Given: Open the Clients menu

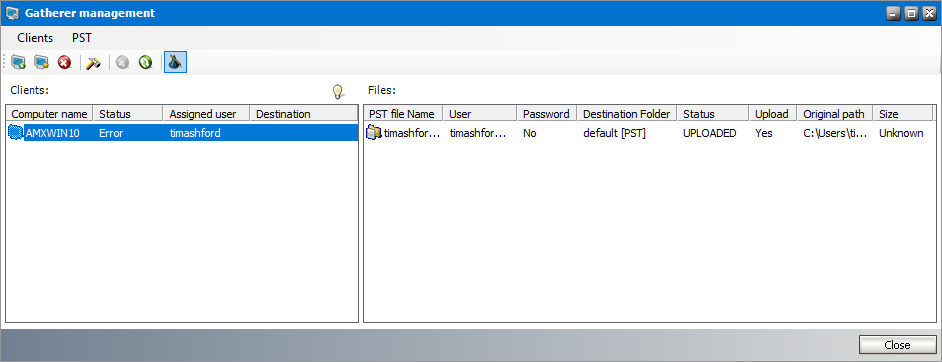Looking at the screenshot, I should [x=35, y=38].
